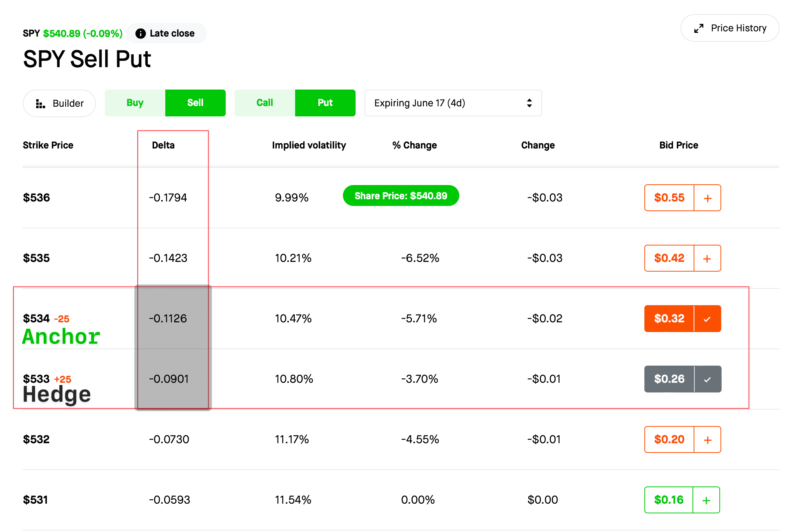Click the Builder bar chart icon
The image size is (791, 532).
pos(40,104)
